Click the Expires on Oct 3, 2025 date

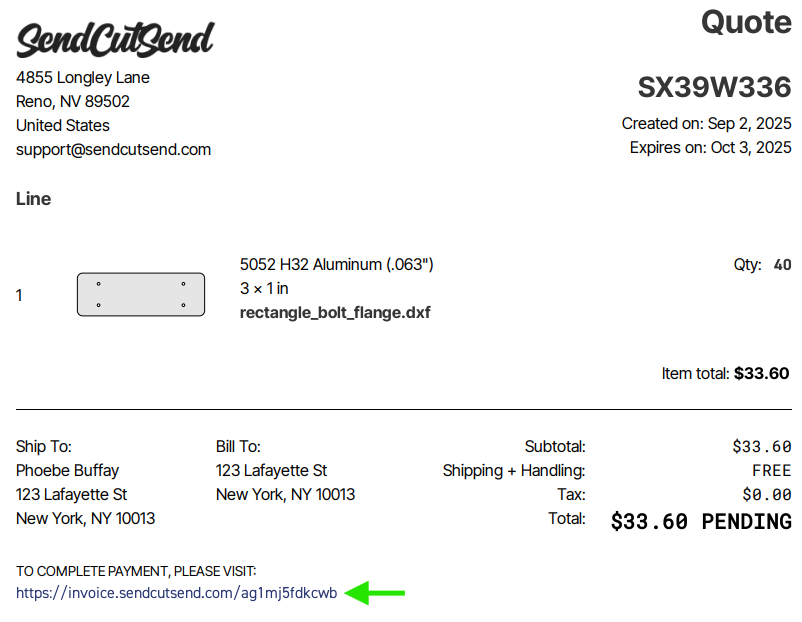710,148
